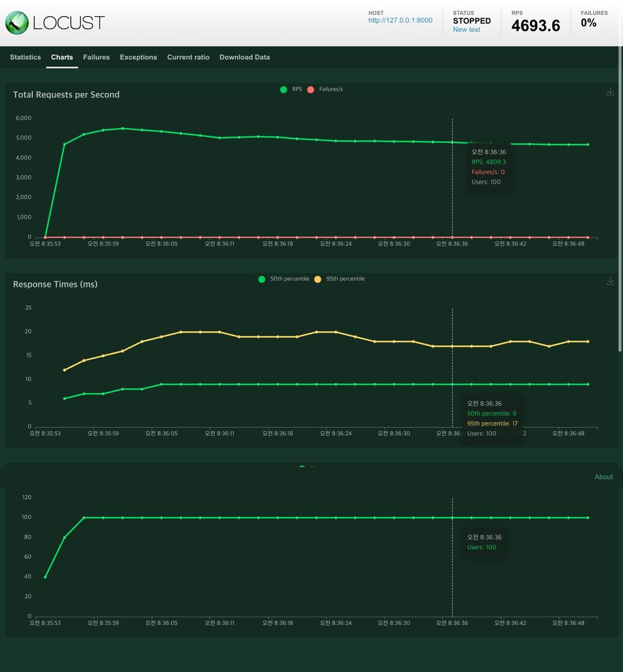Open the Download Data section

(244, 57)
